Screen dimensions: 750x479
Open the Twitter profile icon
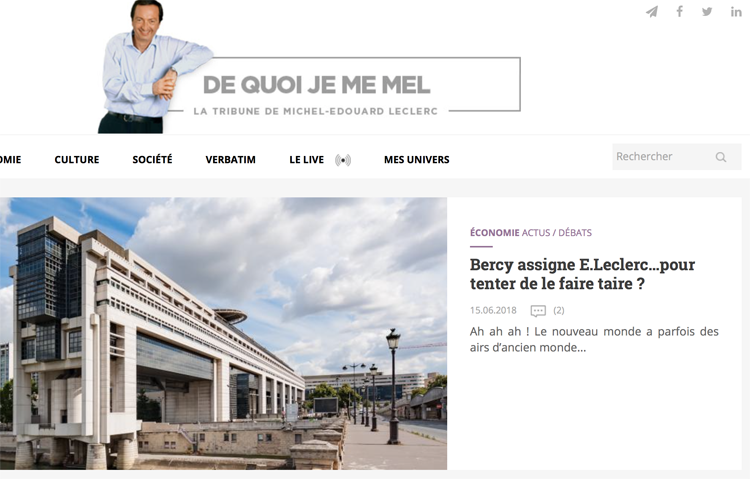[707, 11]
